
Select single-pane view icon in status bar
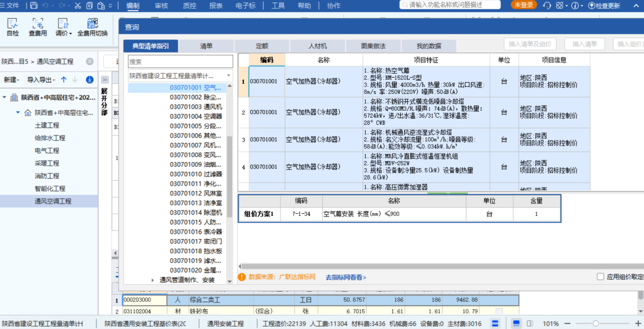pos(516,323)
